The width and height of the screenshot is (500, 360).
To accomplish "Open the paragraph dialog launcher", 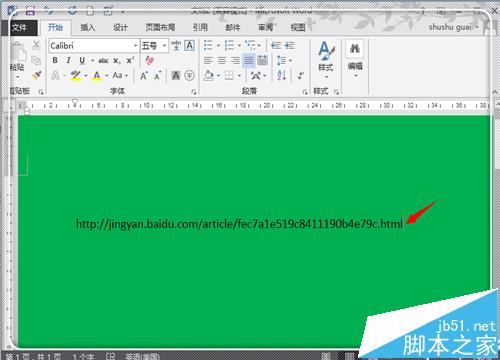I will pyautogui.click(x=305, y=92).
